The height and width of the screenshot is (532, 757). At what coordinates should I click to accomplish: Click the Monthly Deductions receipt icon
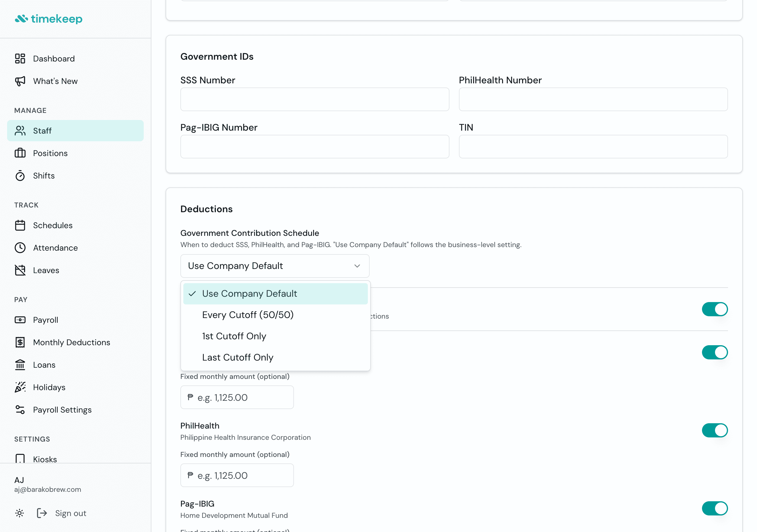click(20, 343)
